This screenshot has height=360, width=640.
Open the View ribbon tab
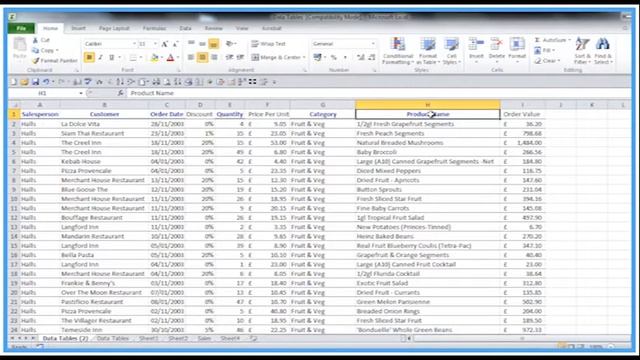[x=242, y=28]
